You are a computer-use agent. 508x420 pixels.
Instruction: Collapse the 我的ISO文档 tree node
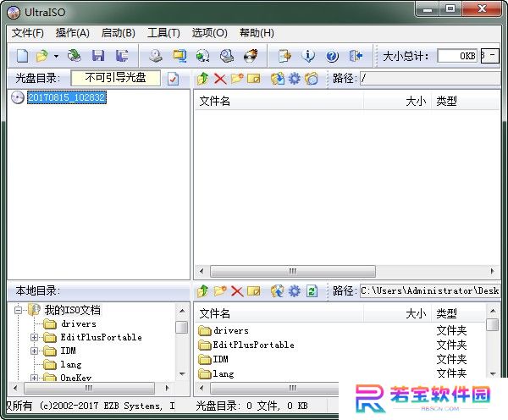pyautogui.click(x=18, y=310)
